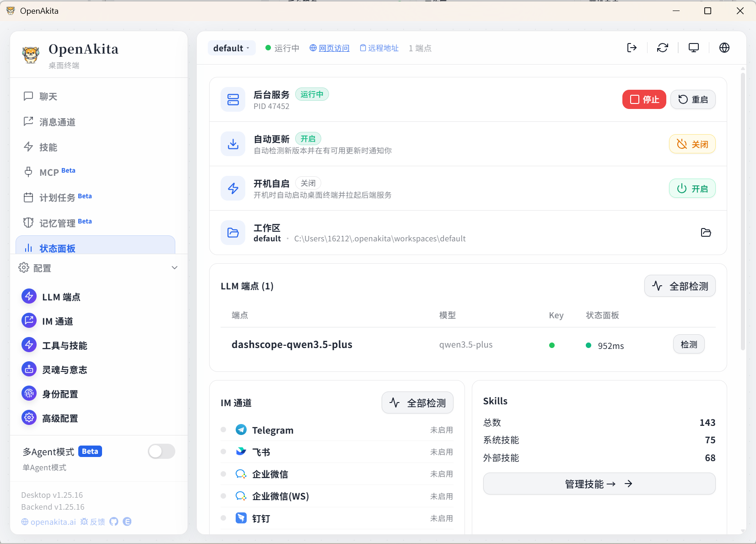Viewport: 756px width, 544px height.
Task: Click the circular E icon in the sidebar footer
Action: tap(127, 522)
